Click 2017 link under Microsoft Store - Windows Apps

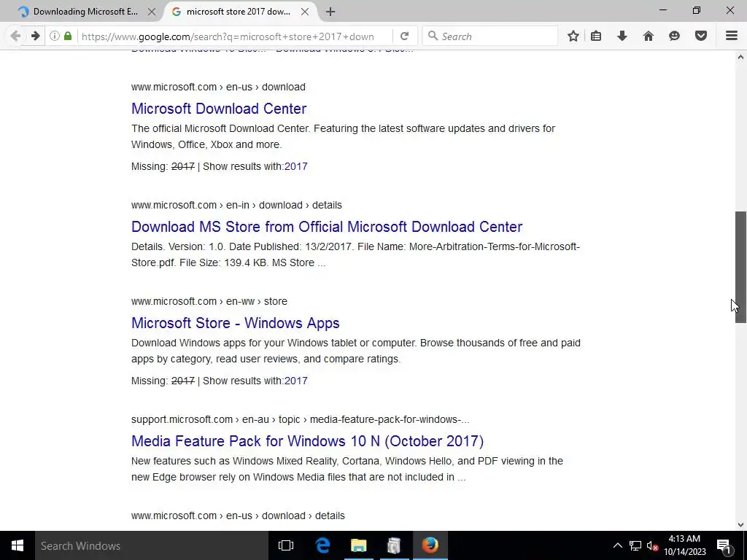click(x=296, y=381)
